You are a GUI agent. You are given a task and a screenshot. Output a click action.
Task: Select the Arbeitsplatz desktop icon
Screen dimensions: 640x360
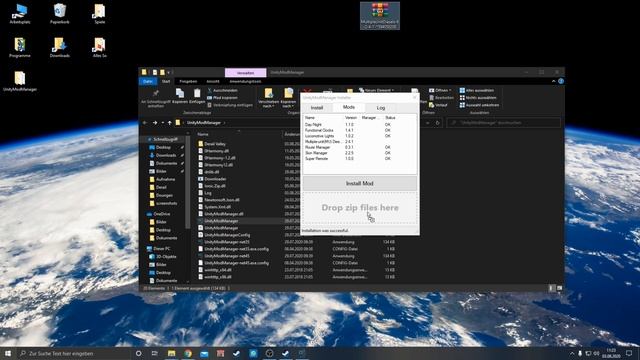20,14
